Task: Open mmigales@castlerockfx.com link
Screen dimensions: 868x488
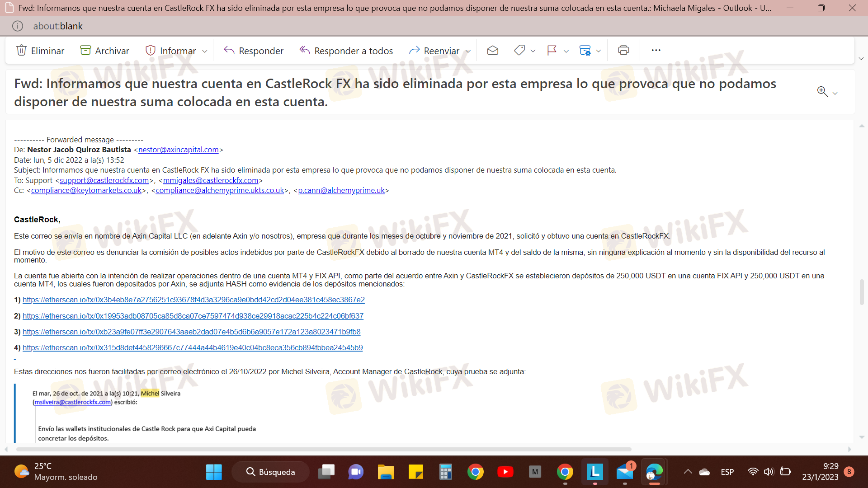Action: pyautogui.click(x=211, y=180)
